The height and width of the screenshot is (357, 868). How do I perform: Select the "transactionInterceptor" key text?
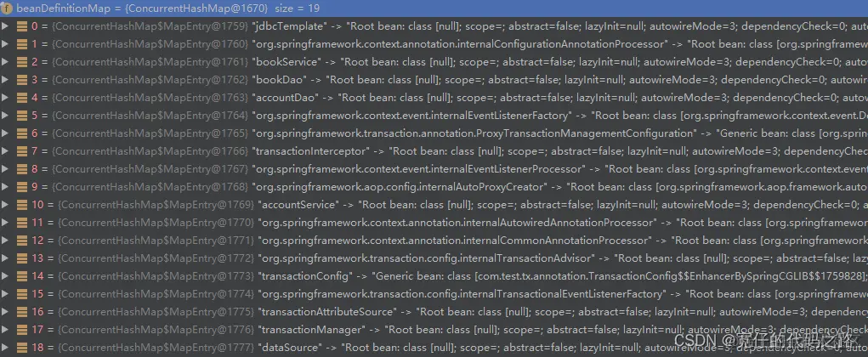[310, 151]
